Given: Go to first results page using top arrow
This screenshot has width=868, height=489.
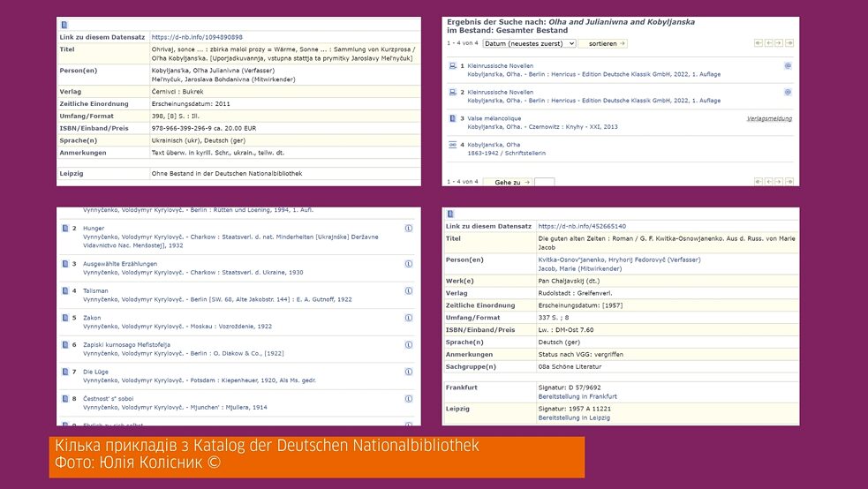Looking at the screenshot, I should pyautogui.click(x=758, y=43).
